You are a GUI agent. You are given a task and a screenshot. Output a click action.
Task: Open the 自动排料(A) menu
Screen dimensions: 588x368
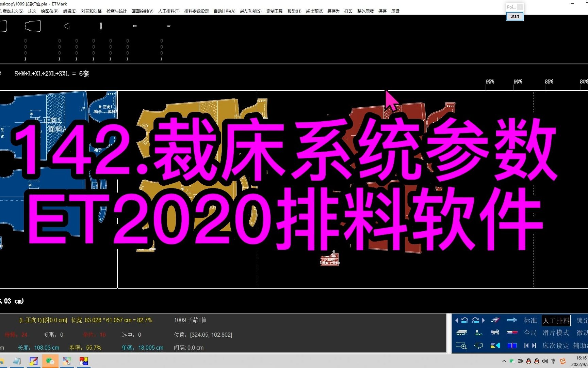point(225,11)
